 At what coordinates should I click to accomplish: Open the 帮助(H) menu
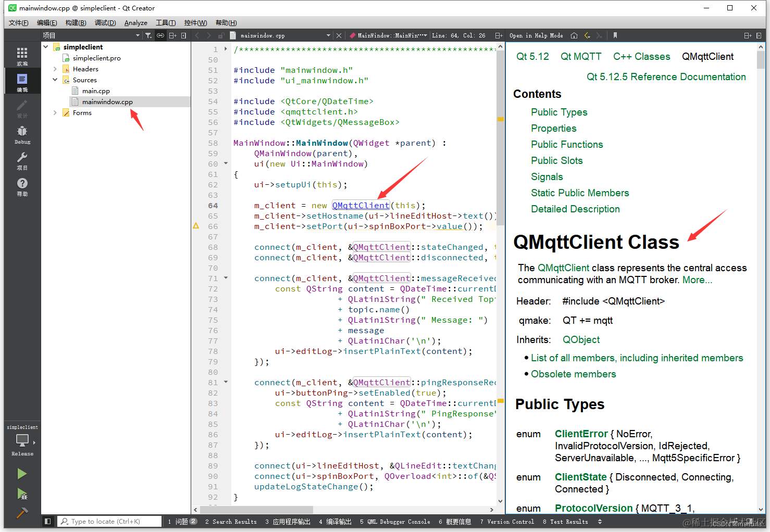click(x=226, y=22)
